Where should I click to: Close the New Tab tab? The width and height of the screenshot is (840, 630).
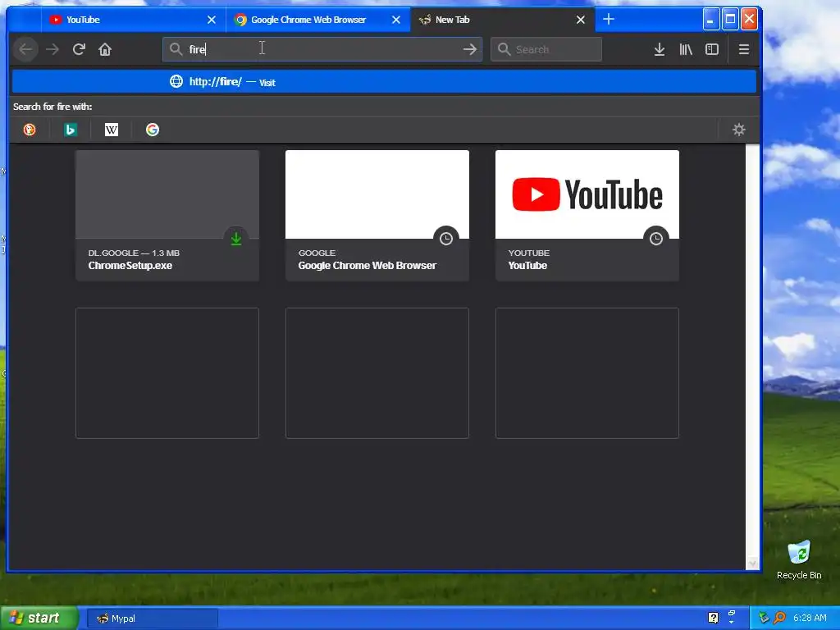click(x=581, y=20)
